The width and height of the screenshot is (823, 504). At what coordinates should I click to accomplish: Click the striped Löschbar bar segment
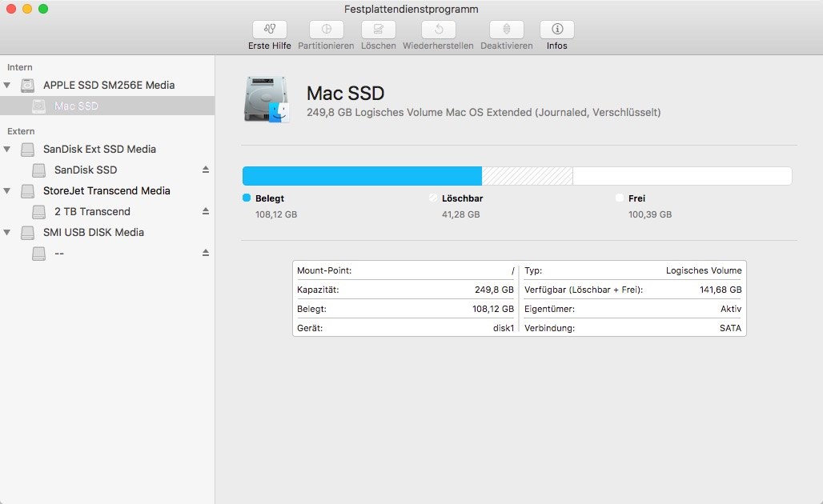point(527,176)
